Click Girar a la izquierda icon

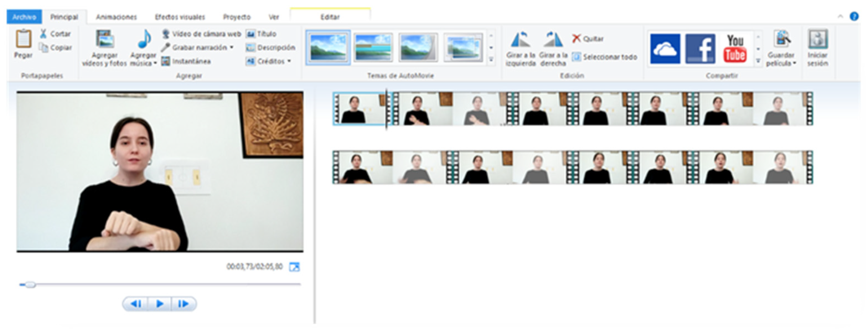(x=521, y=40)
